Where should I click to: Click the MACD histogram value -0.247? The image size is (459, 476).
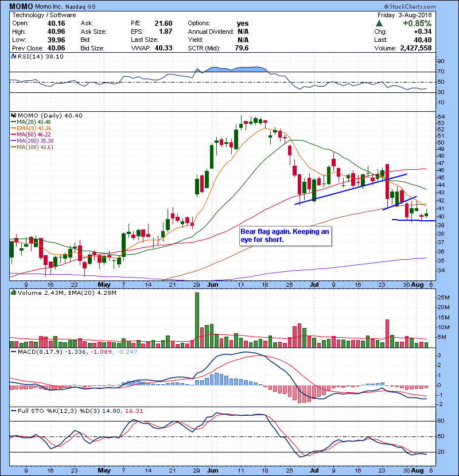pos(127,352)
